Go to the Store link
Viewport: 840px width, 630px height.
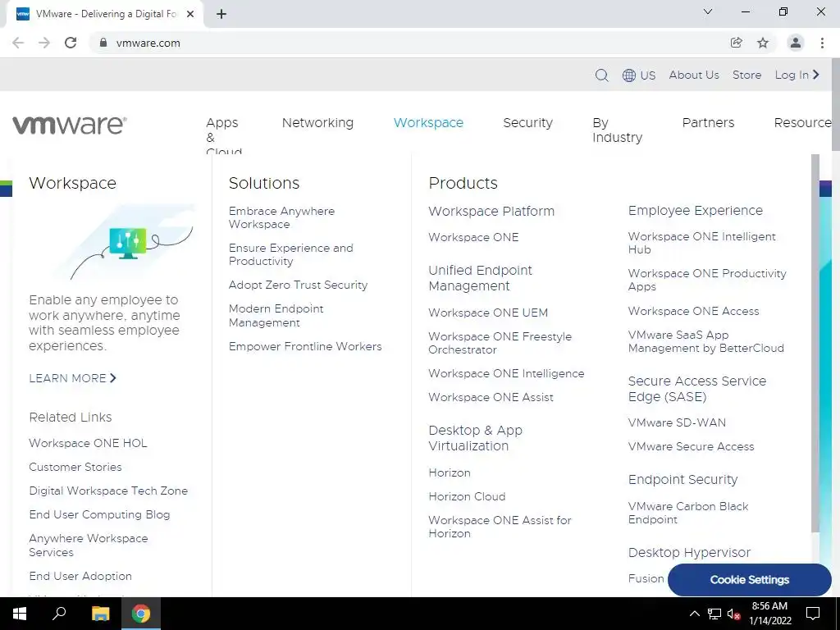[746, 75]
